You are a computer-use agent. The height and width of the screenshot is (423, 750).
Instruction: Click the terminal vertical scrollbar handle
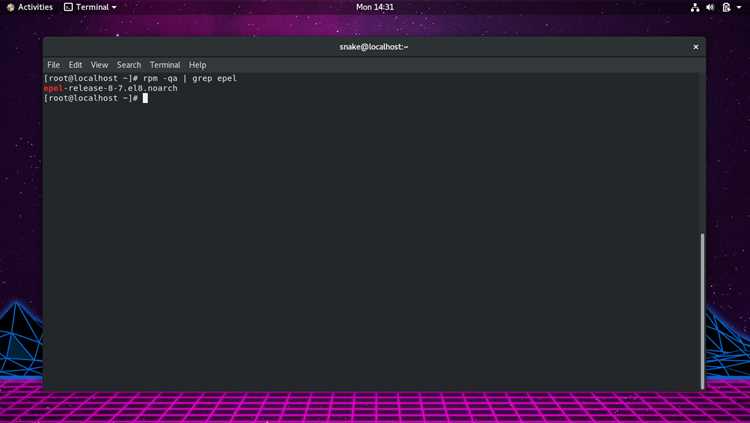pos(702,311)
